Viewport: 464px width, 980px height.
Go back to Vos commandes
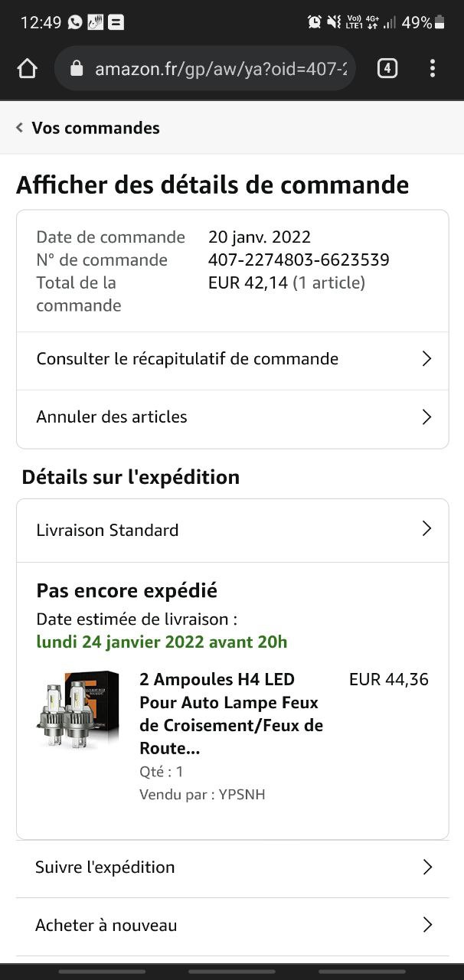click(96, 128)
